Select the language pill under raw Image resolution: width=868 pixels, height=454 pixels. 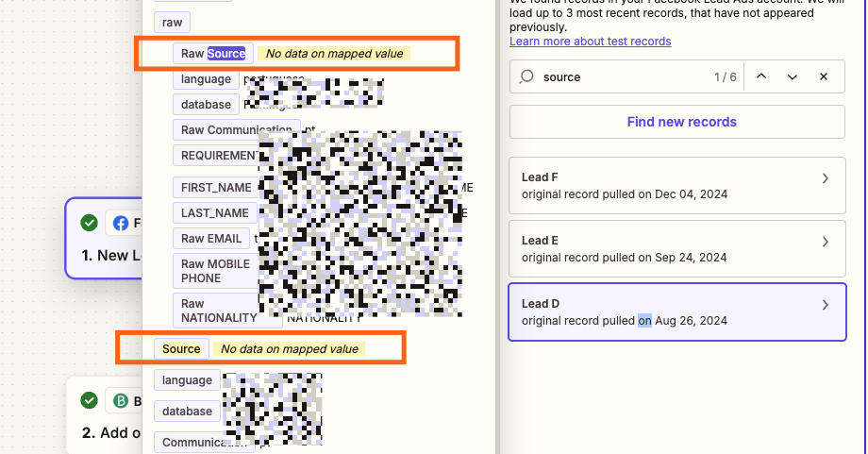point(206,79)
